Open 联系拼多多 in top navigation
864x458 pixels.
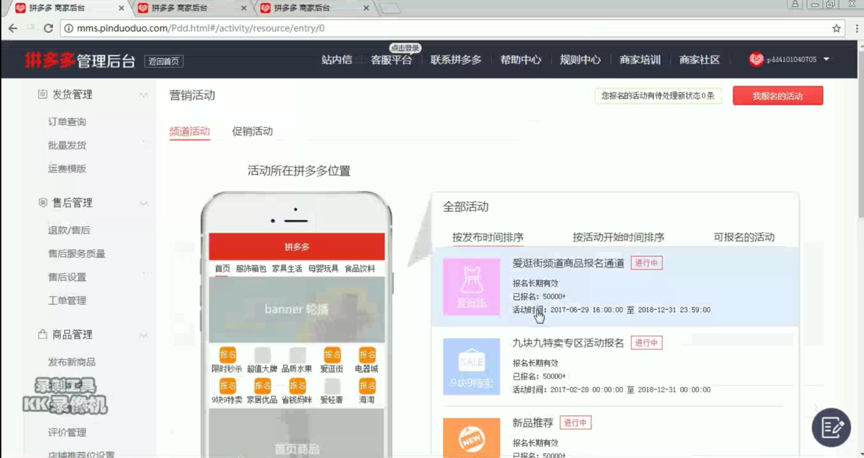coord(456,60)
